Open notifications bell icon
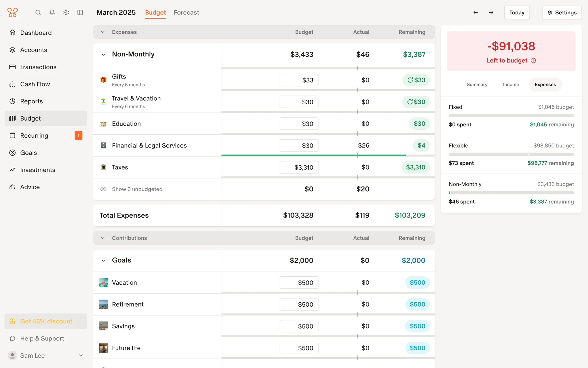 click(x=52, y=13)
